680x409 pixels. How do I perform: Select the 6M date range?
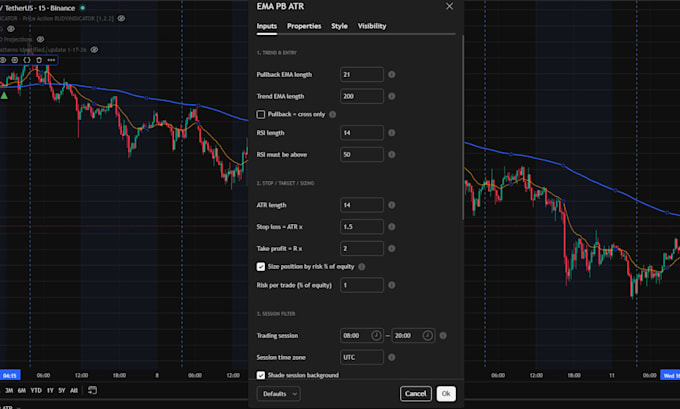[22, 391]
